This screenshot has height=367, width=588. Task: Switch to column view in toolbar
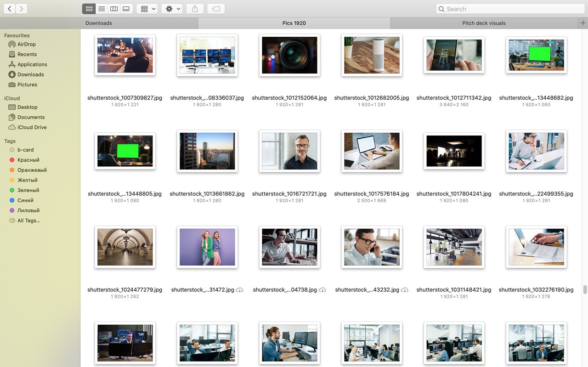114,9
